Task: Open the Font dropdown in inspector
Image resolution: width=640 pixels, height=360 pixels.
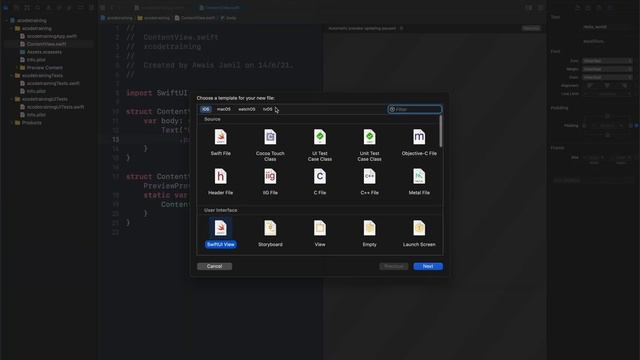Action: (607, 61)
